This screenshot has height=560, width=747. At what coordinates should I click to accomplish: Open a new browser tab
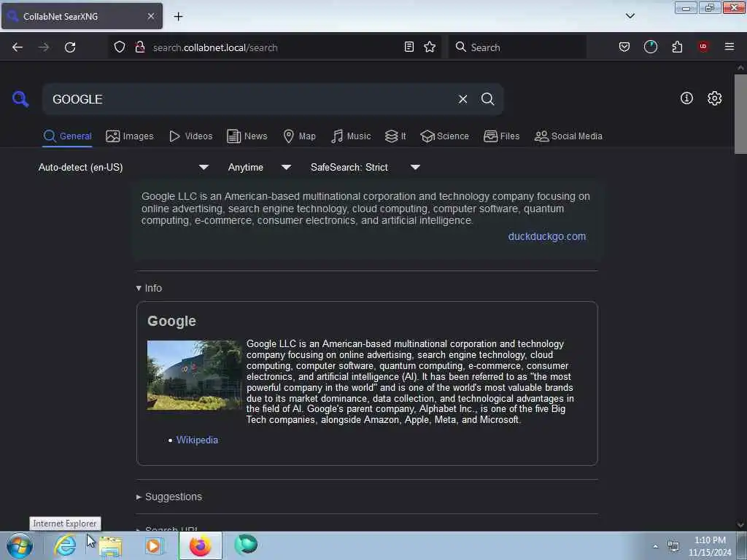tap(178, 16)
